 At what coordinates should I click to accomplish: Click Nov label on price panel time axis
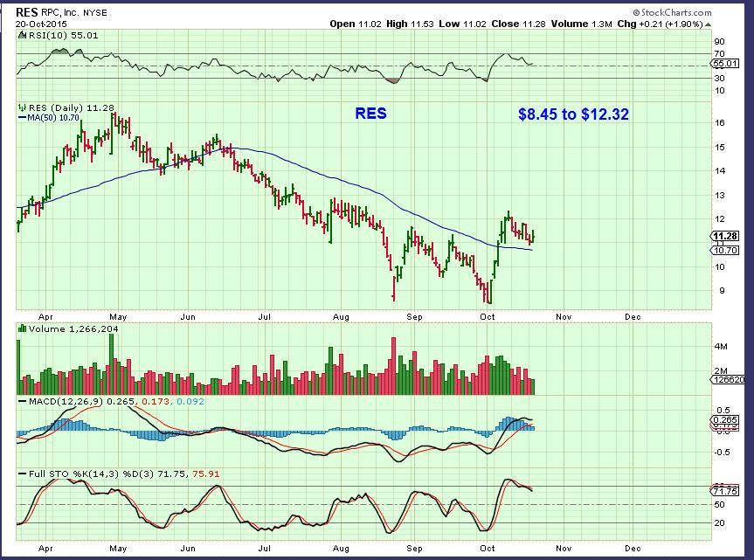click(564, 317)
